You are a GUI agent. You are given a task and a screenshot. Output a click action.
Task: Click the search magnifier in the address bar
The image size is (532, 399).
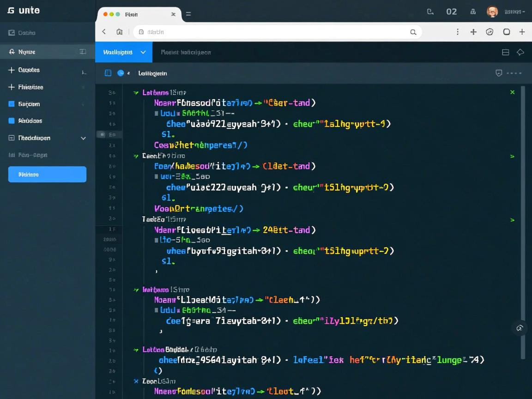pyautogui.click(x=413, y=32)
